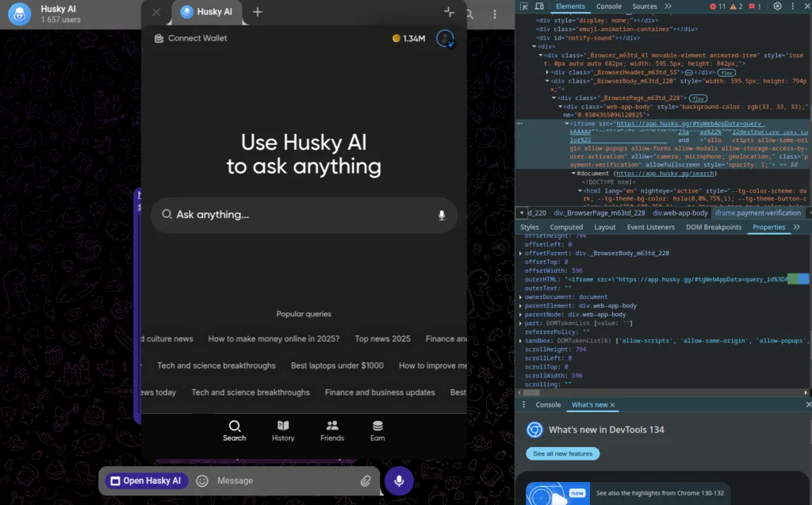Open the History nav tab
The image size is (812, 505).
[x=283, y=431]
